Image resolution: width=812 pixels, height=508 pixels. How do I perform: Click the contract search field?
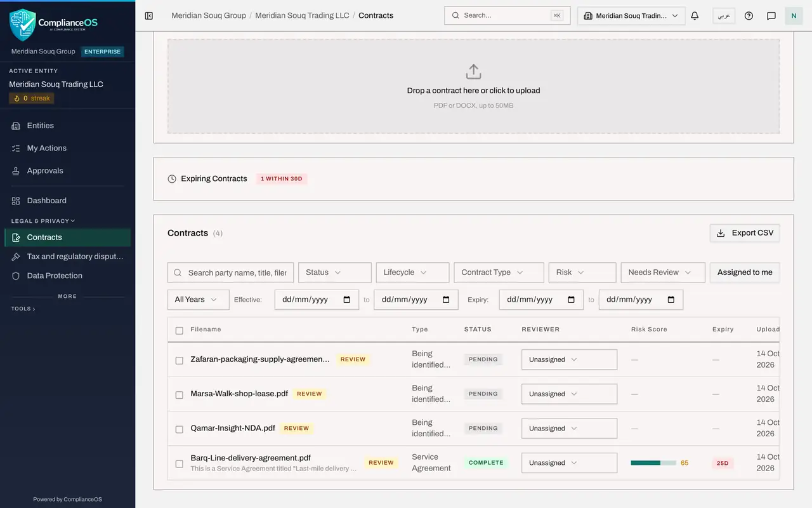pos(231,272)
